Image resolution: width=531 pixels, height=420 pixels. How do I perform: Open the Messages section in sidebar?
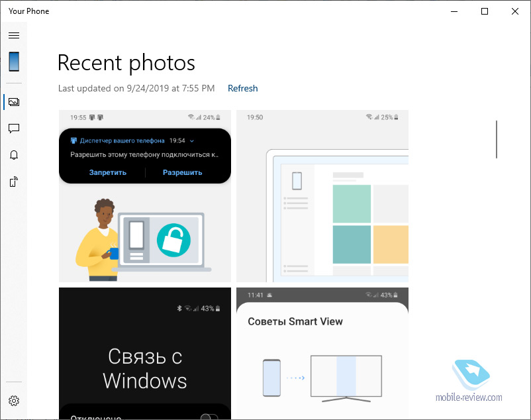click(x=14, y=129)
